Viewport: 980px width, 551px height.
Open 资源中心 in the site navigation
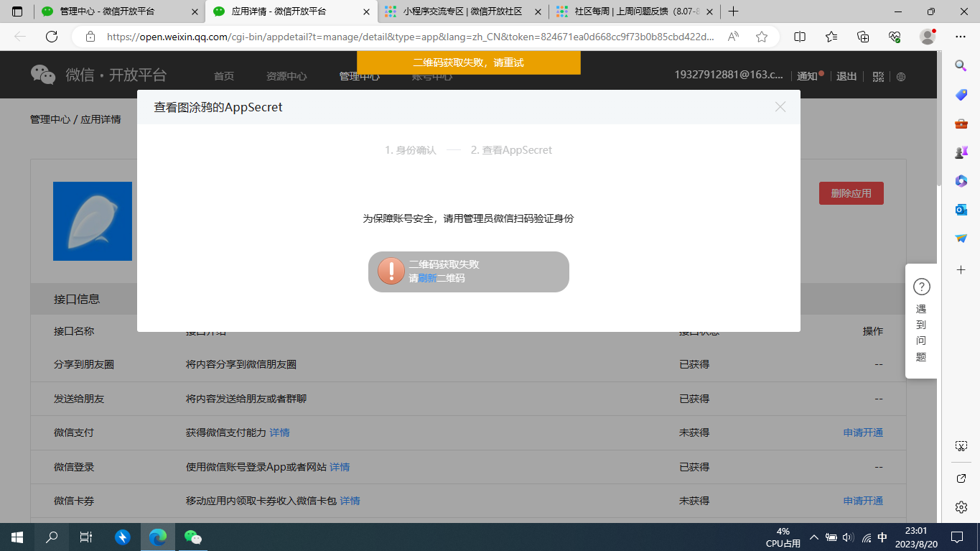pyautogui.click(x=286, y=76)
